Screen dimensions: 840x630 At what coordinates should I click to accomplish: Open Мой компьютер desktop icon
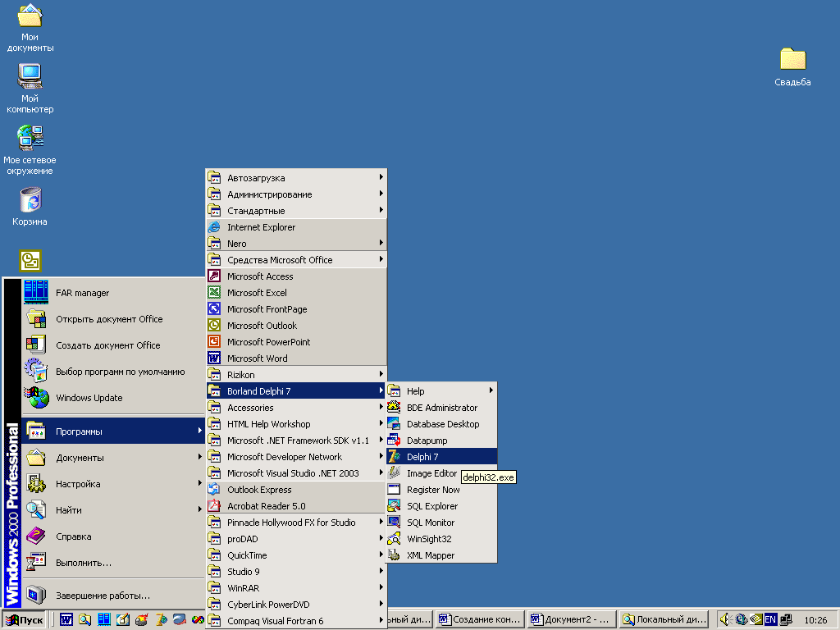30,89
